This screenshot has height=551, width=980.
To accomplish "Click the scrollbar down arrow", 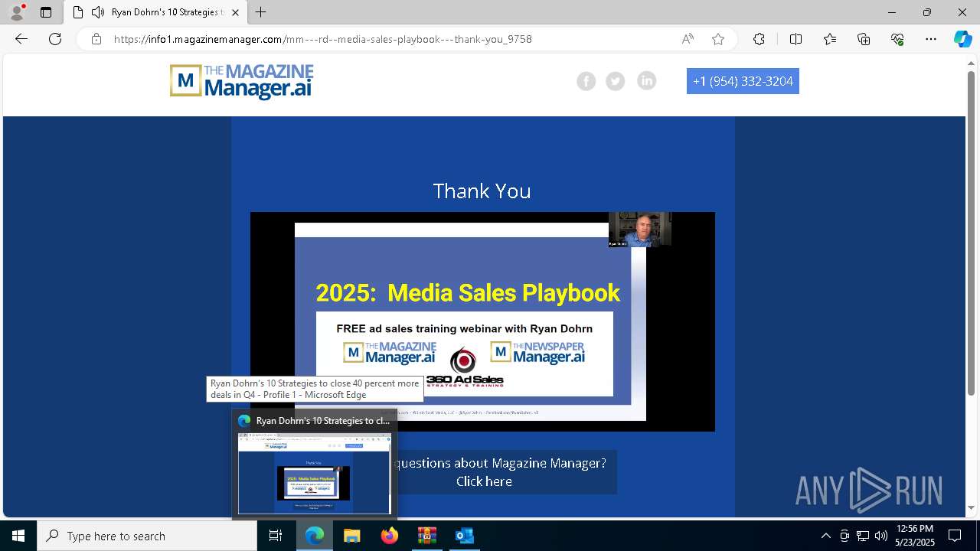I will point(971,508).
